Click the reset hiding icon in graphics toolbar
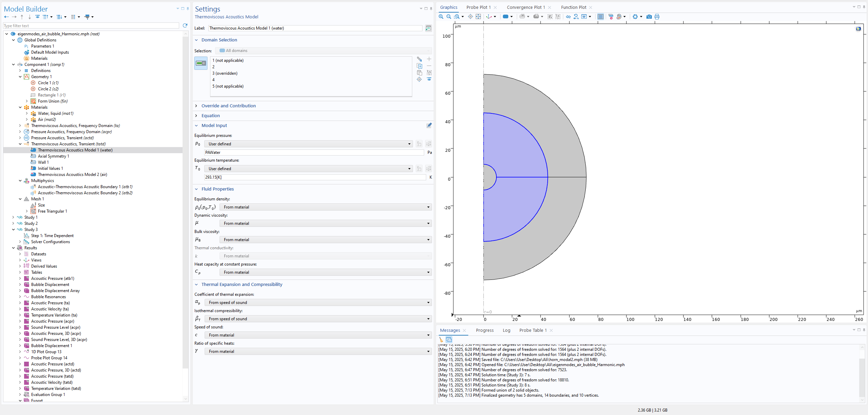 pos(576,17)
